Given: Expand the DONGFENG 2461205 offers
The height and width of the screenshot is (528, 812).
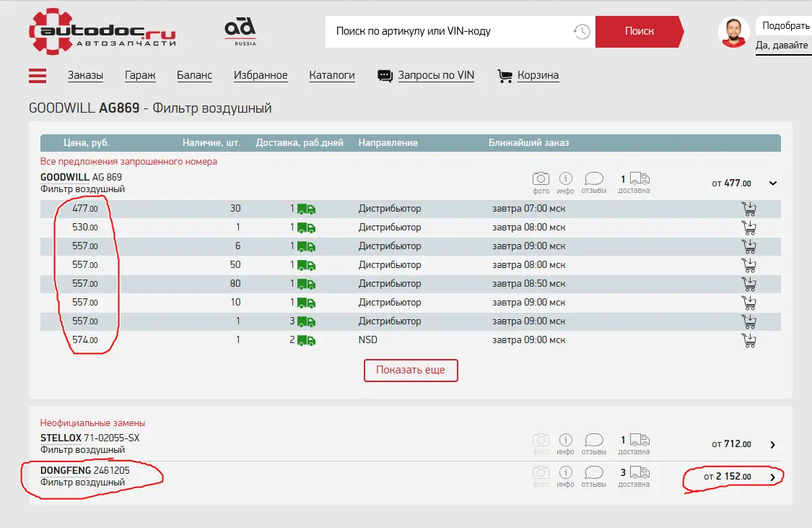Looking at the screenshot, I should click(772, 477).
